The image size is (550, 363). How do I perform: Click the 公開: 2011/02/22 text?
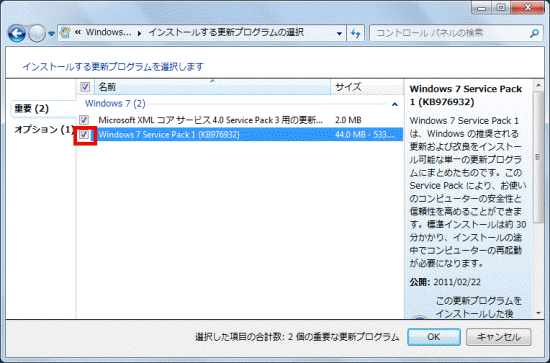(445, 282)
